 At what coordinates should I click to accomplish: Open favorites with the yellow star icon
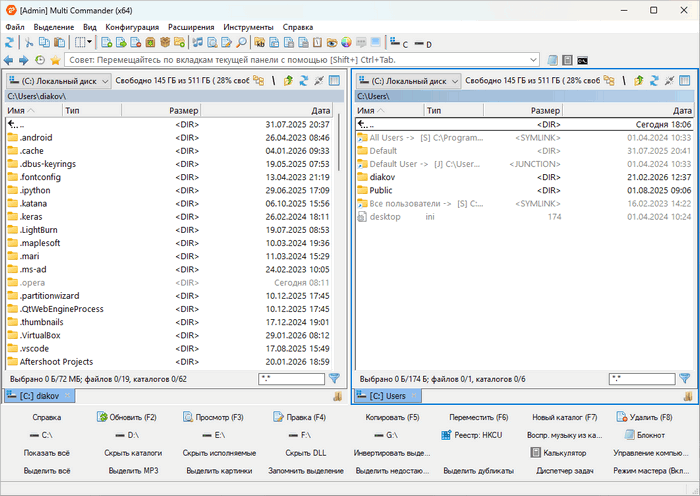point(55,60)
